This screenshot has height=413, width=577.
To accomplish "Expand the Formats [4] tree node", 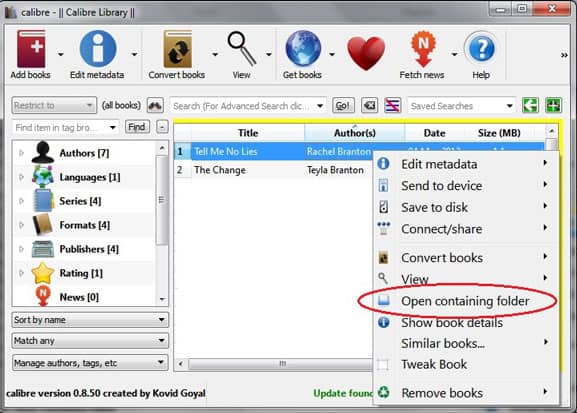I will (x=21, y=225).
